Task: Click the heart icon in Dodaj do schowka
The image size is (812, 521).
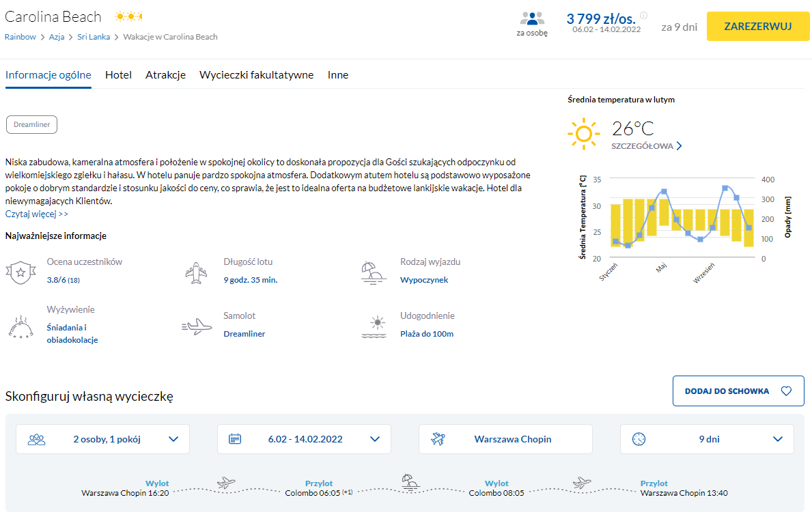Action: pos(786,391)
